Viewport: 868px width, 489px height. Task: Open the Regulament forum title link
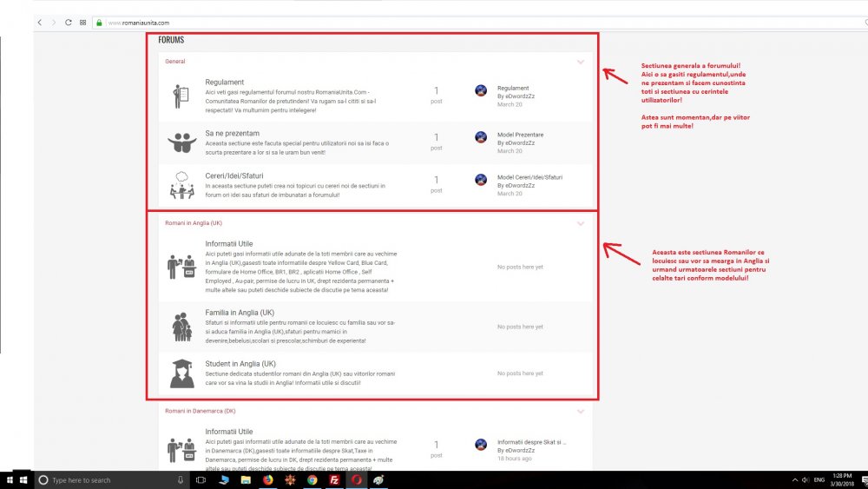point(224,83)
